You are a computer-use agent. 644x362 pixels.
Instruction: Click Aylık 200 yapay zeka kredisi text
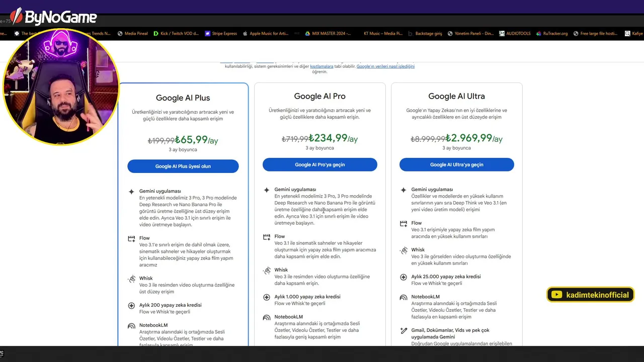pos(171,305)
